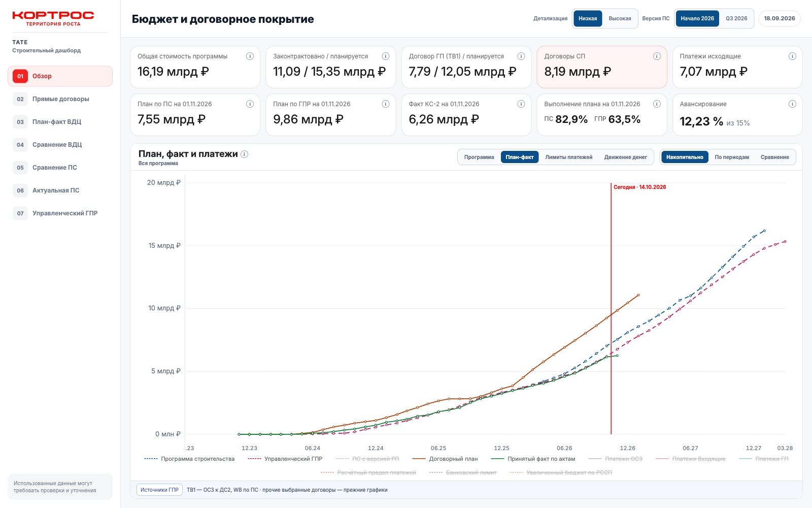This screenshot has width=812, height=508.
Task: Toggle Управленческий ГПР legend series
Action: (285, 459)
